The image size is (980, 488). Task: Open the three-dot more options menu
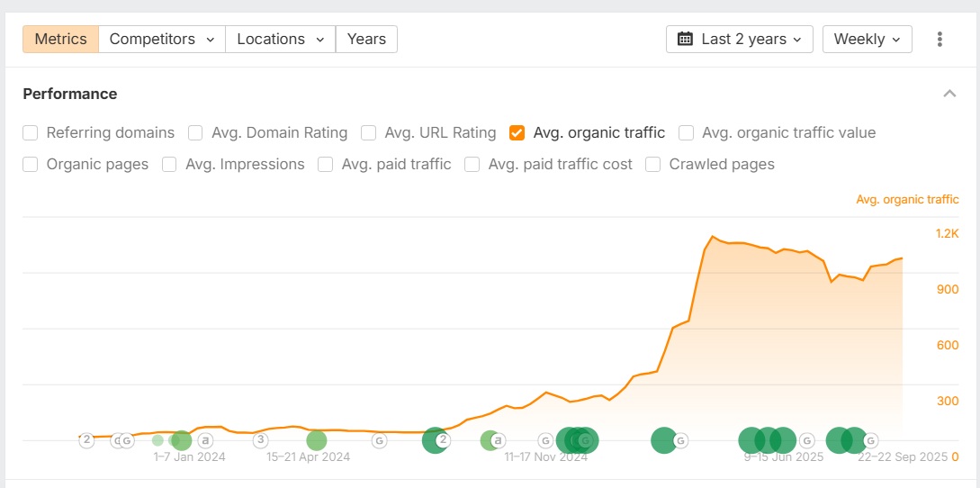pos(940,40)
